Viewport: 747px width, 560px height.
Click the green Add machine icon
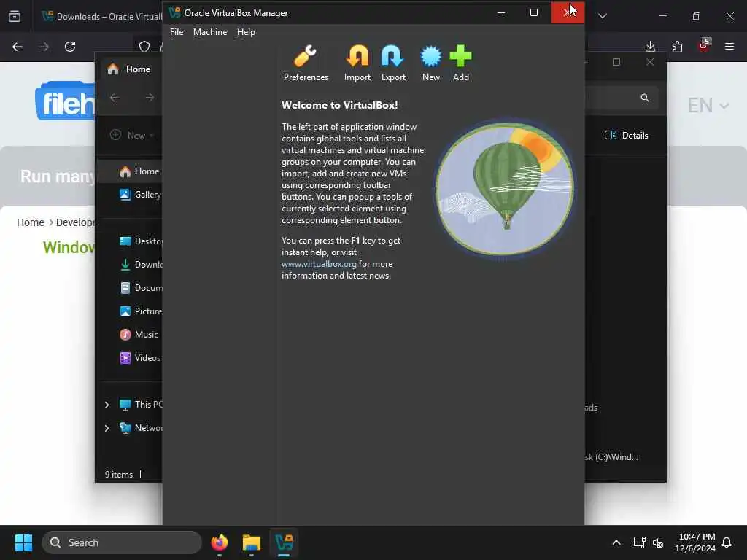(x=461, y=63)
